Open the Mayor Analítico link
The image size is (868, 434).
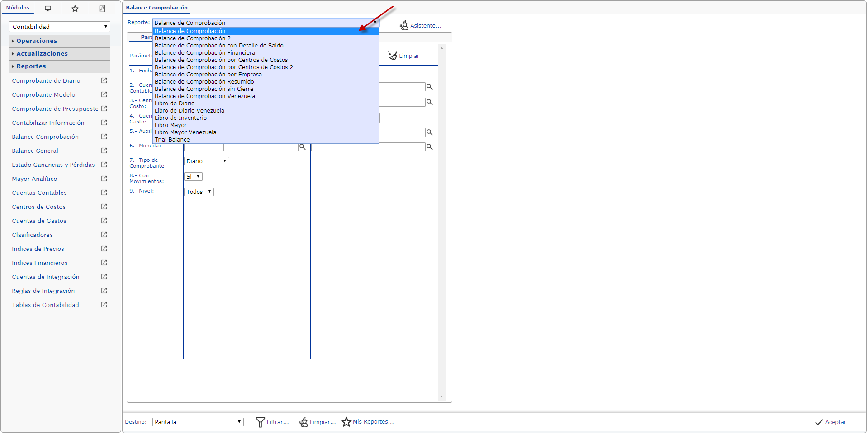click(x=34, y=179)
